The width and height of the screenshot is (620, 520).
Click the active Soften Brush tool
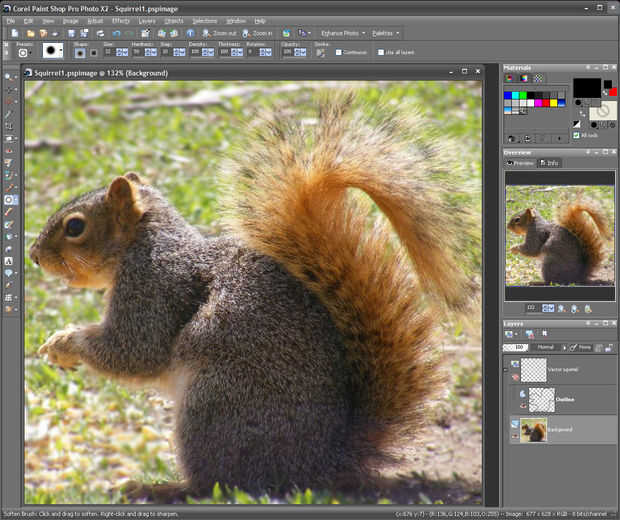pos(9,199)
